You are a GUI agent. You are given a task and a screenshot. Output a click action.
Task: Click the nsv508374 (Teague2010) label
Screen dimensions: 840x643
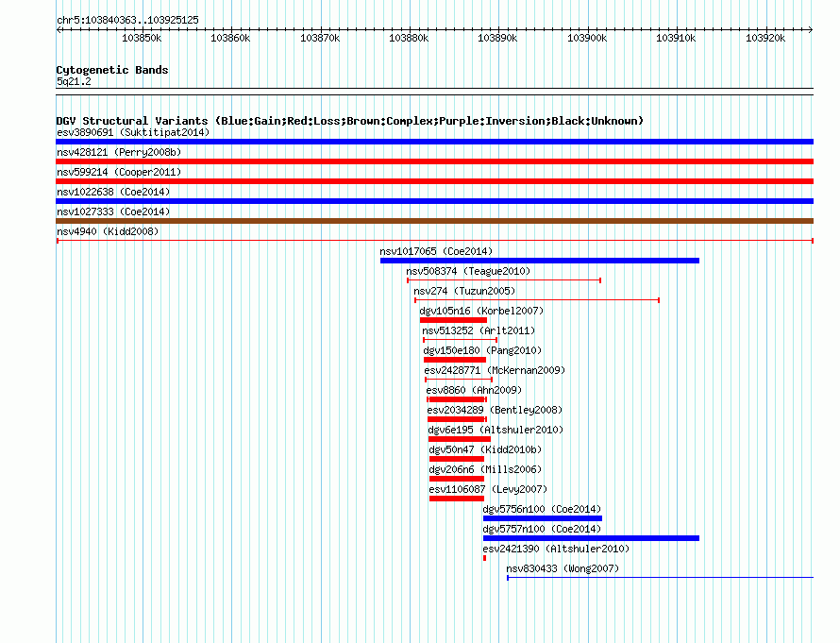tap(468, 271)
